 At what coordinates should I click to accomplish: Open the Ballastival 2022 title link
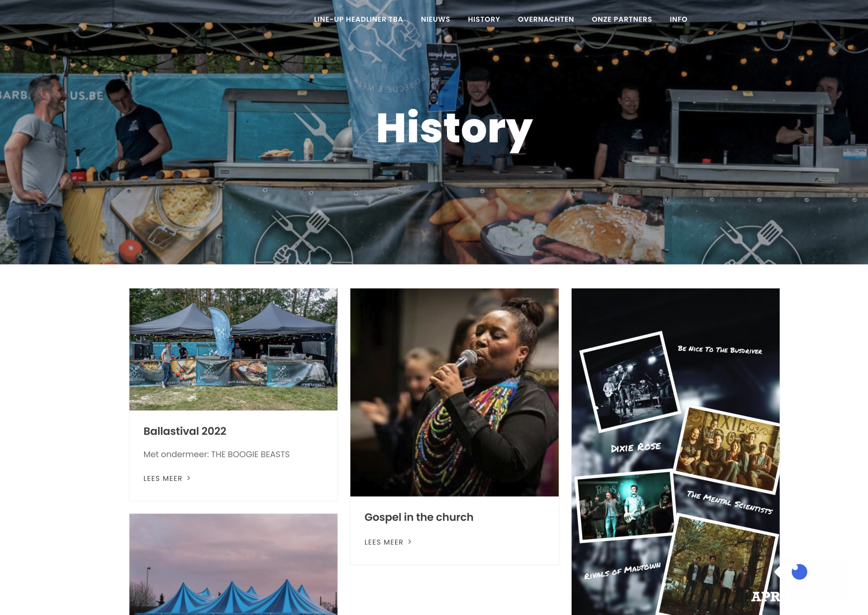(x=185, y=431)
